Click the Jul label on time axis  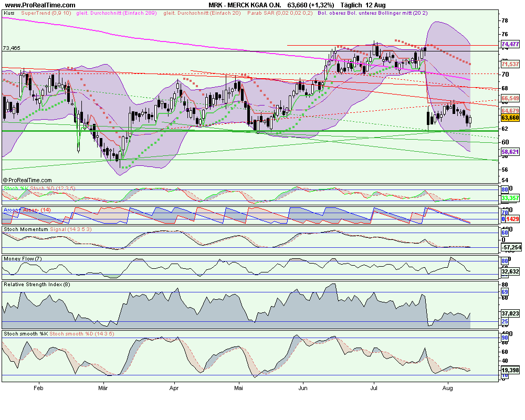click(x=374, y=388)
